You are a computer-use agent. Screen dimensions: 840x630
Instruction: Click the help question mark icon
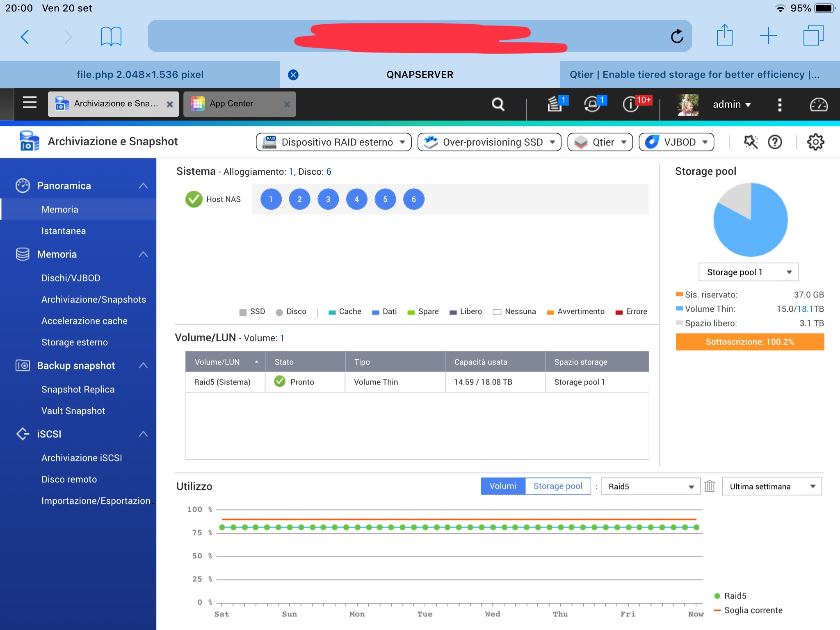tap(775, 142)
